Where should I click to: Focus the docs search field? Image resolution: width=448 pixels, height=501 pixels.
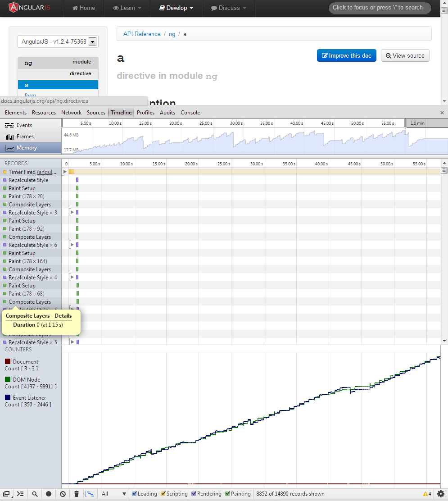(x=380, y=8)
